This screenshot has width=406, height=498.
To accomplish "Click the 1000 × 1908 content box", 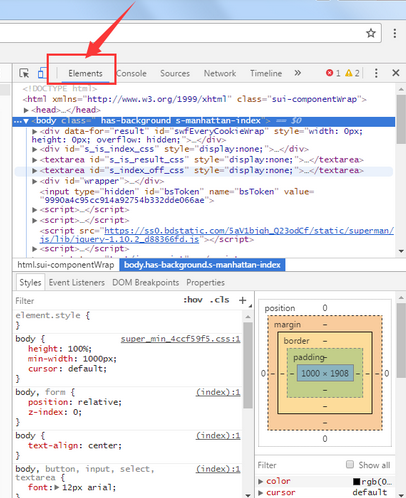I will 325,373.
